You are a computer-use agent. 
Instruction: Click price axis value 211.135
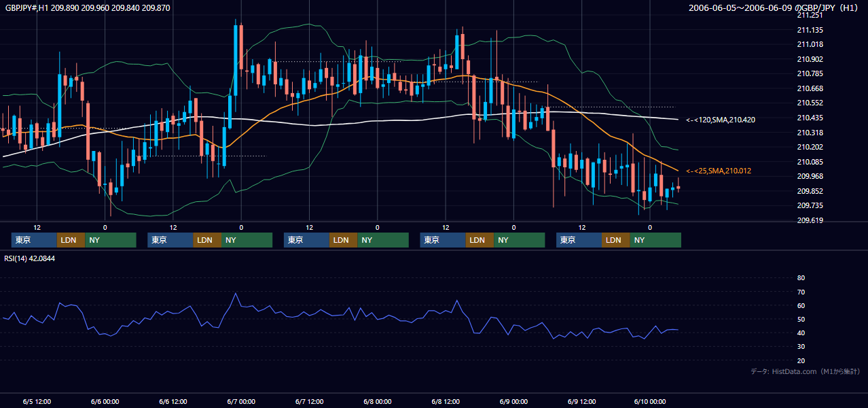[x=810, y=30]
